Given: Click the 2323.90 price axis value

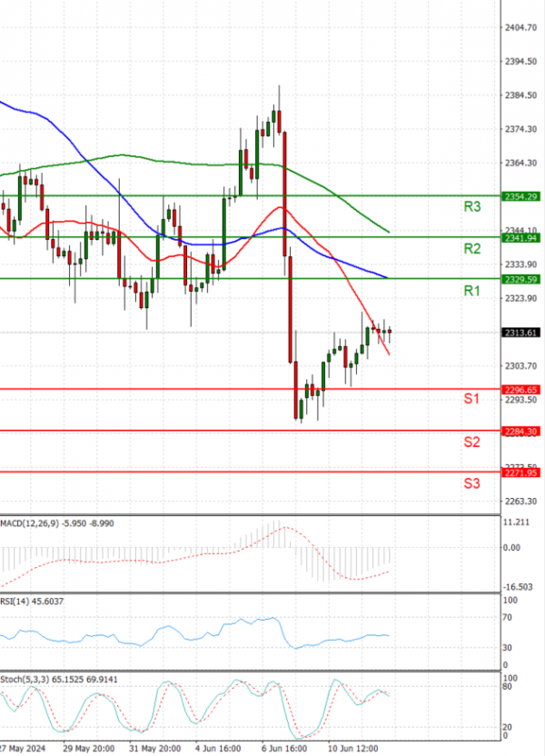Looking at the screenshot, I should click(520, 298).
